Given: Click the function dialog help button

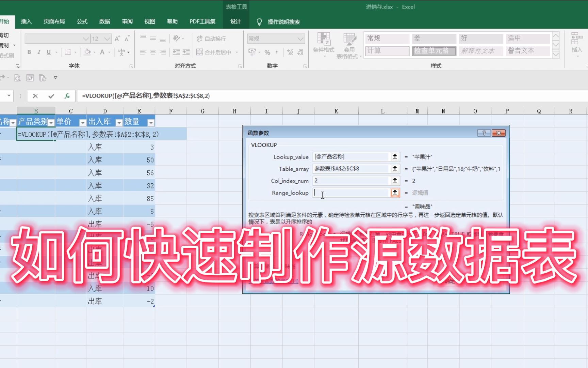Looking at the screenshot, I should click(484, 133).
